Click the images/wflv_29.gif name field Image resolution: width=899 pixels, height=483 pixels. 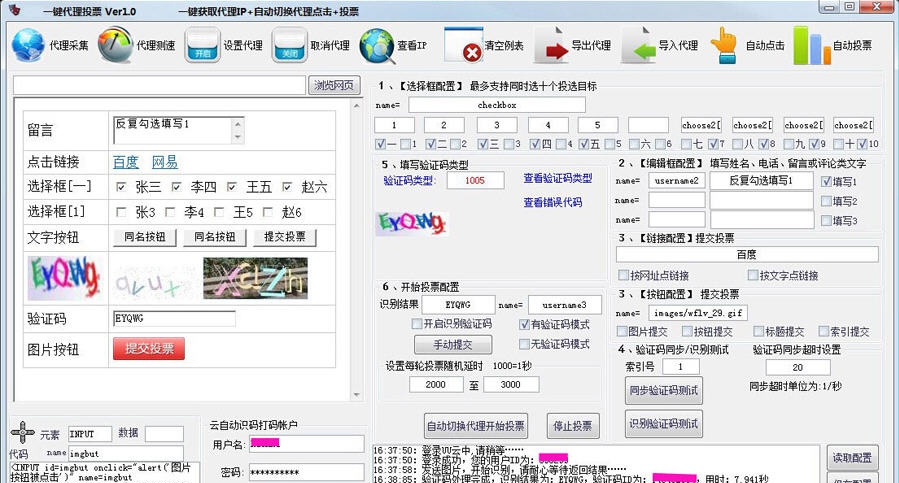tap(698, 313)
